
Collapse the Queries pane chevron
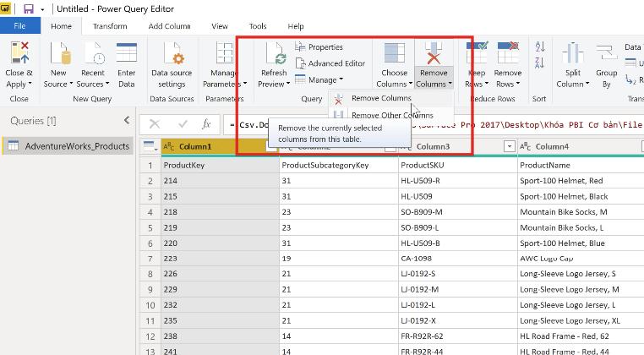pyautogui.click(x=127, y=120)
